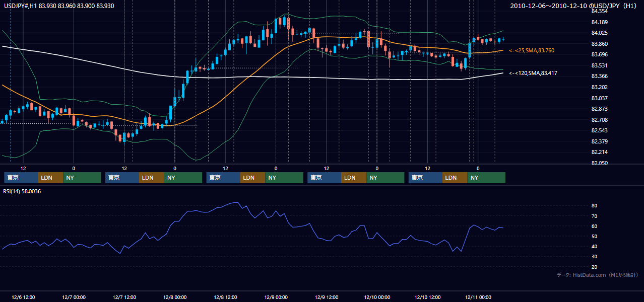Select price axis value 83.037
The height and width of the screenshot is (302, 644).
599,98
